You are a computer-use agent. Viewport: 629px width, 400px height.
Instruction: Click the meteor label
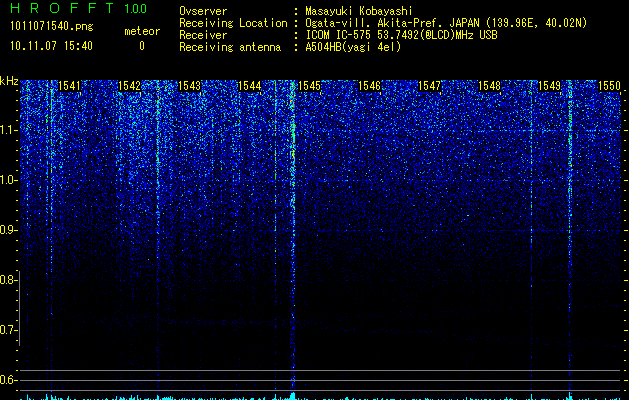tap(142, 31)
